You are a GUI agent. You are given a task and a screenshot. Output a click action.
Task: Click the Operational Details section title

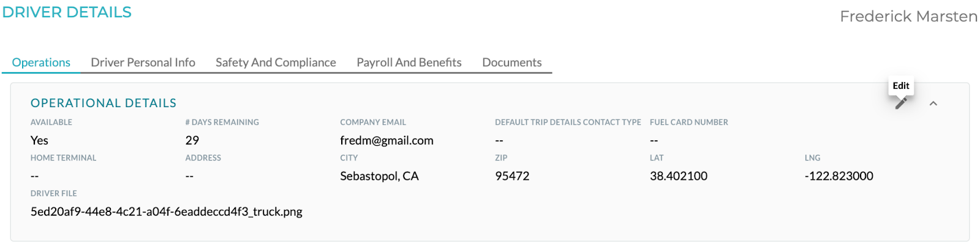pos(104,104)
